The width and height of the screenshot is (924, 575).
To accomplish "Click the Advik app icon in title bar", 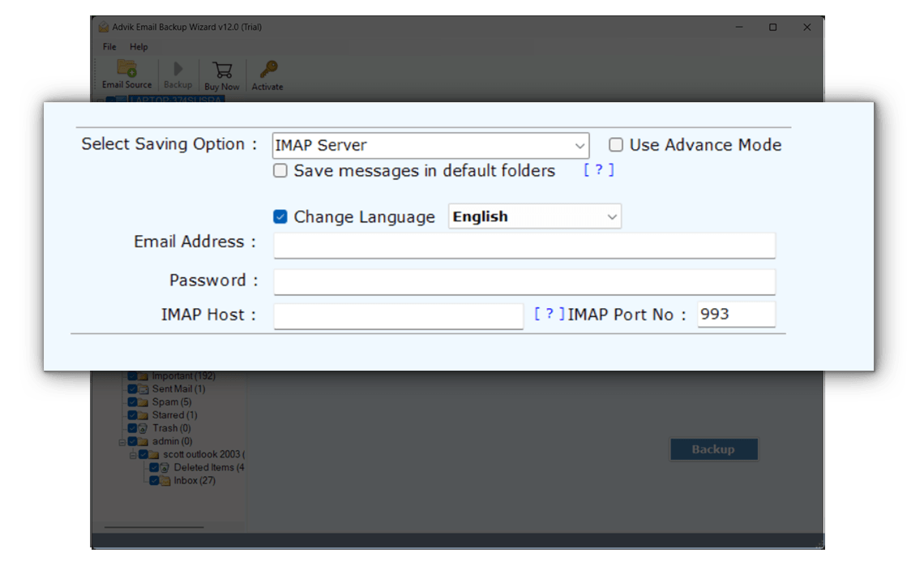I will click(104, 27).
